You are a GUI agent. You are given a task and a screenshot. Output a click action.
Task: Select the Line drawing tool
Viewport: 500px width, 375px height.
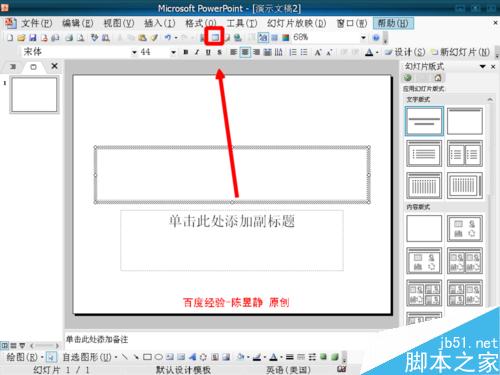click(x=125, y=357)
